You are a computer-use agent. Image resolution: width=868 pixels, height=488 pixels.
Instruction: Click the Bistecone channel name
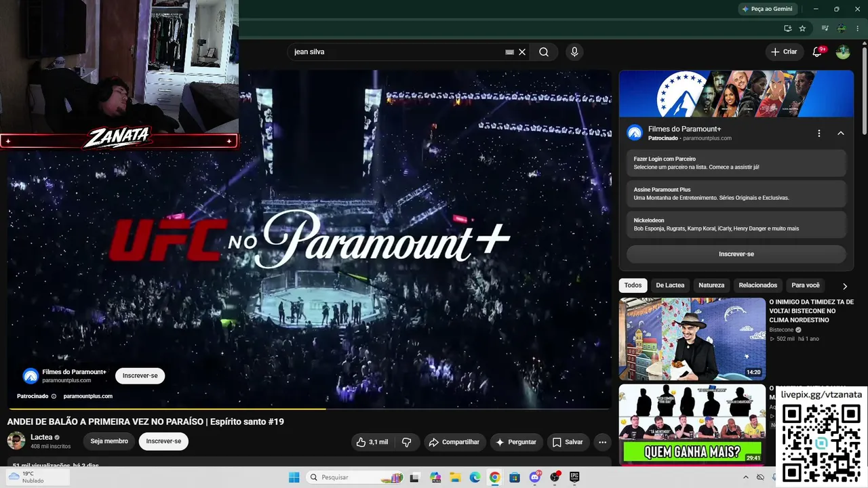click(x=781, y=330)
